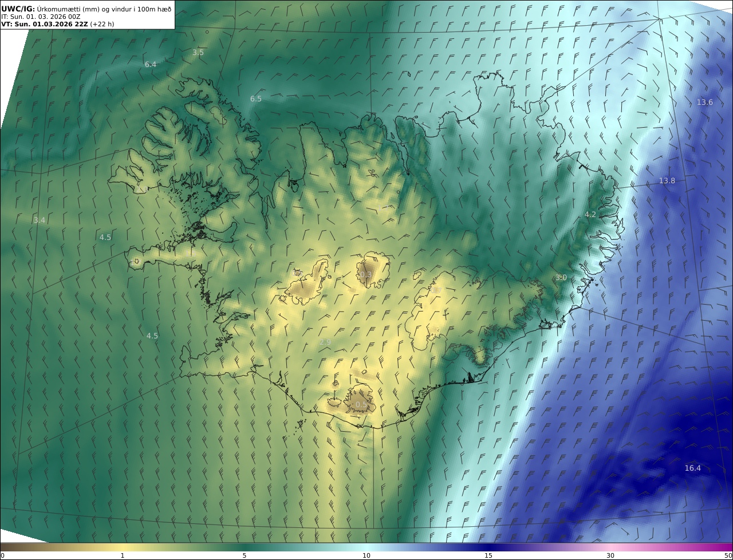
Task: Click the 13.8 value label on the map
Action: coord(667,181)
